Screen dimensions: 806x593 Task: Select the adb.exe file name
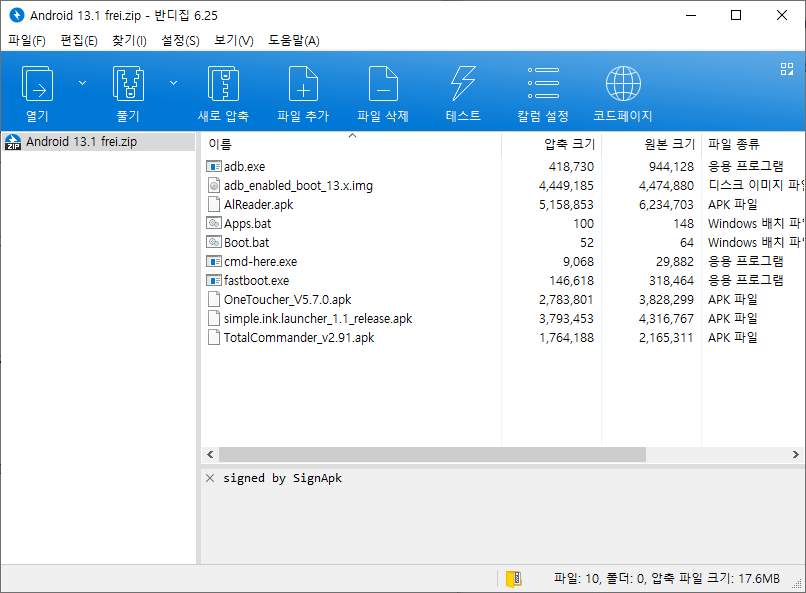click(x=245, y=166)
